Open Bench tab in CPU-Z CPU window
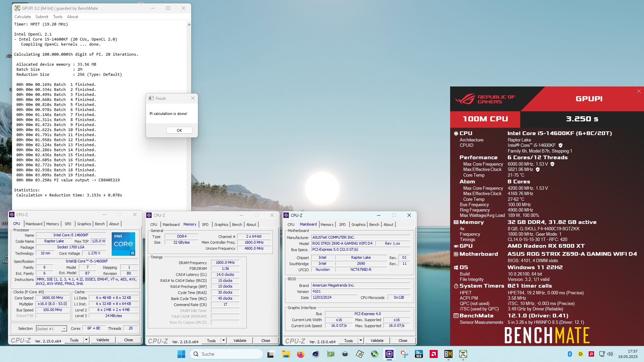This screenshot has width=644, height=362. [100, 224]
